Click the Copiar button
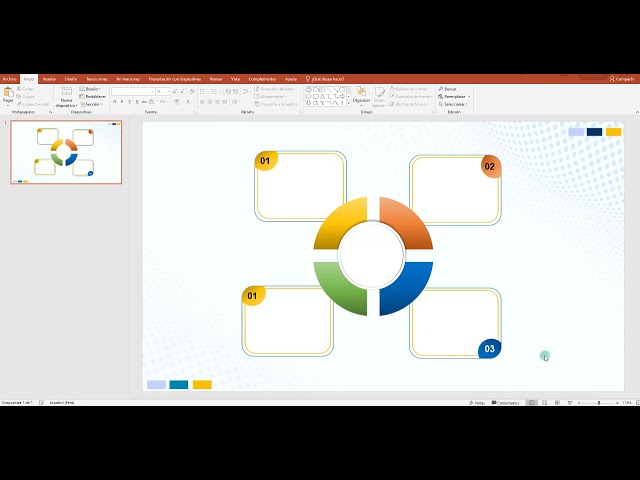This screenshot has height=480, width=640. (27, 96)
